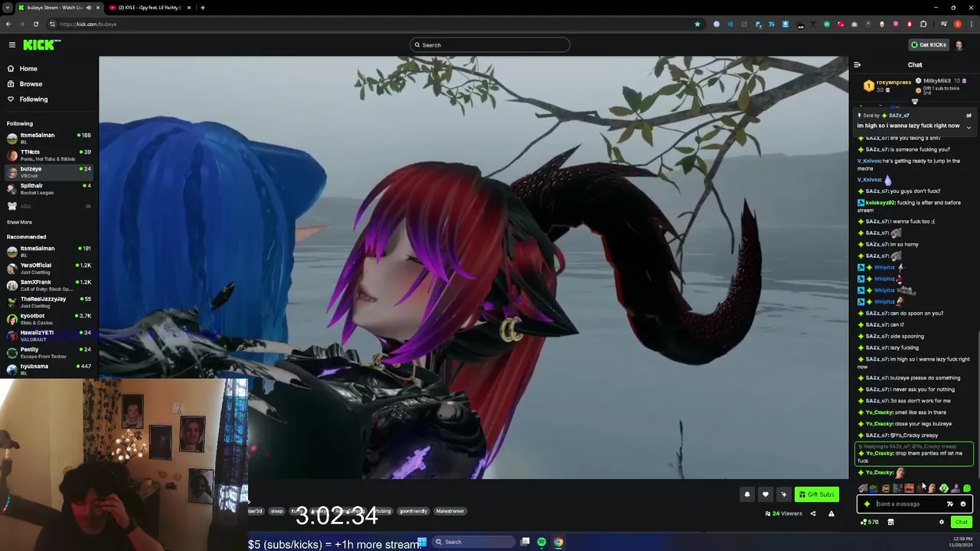The height and width of the screenshot is (551, 980).
Task: Open the chat shop icon
Action: click(x=890, y=522)
